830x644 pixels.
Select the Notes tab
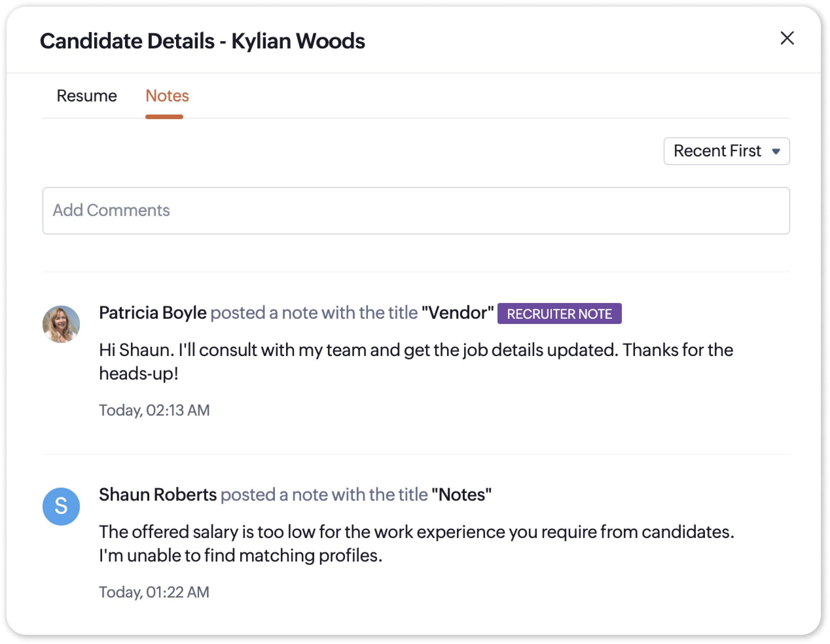click(167, 96)
